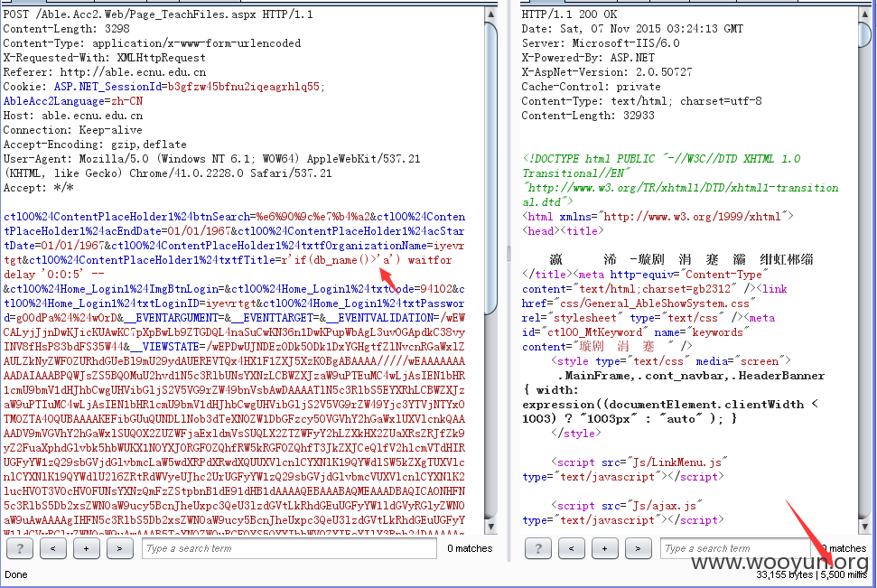Click the response pane previous match (<) button
This screenshot has width=877, height=588.
pos(572,548)
